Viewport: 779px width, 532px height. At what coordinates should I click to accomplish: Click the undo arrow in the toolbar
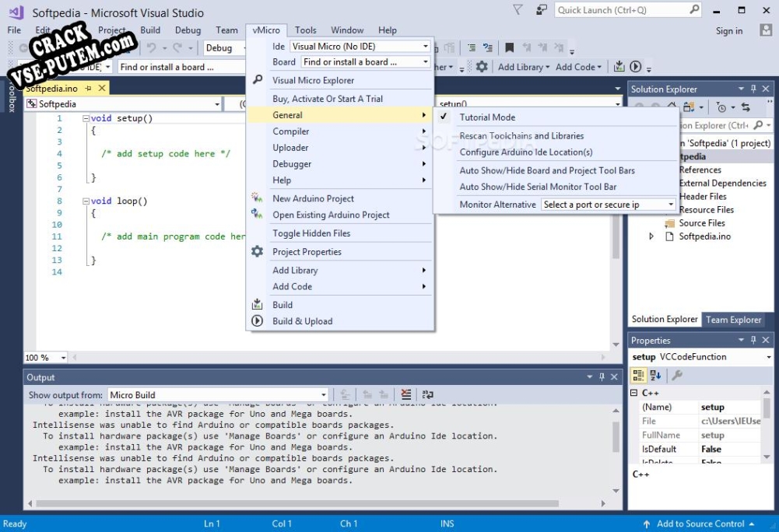(x=151, y=47)
